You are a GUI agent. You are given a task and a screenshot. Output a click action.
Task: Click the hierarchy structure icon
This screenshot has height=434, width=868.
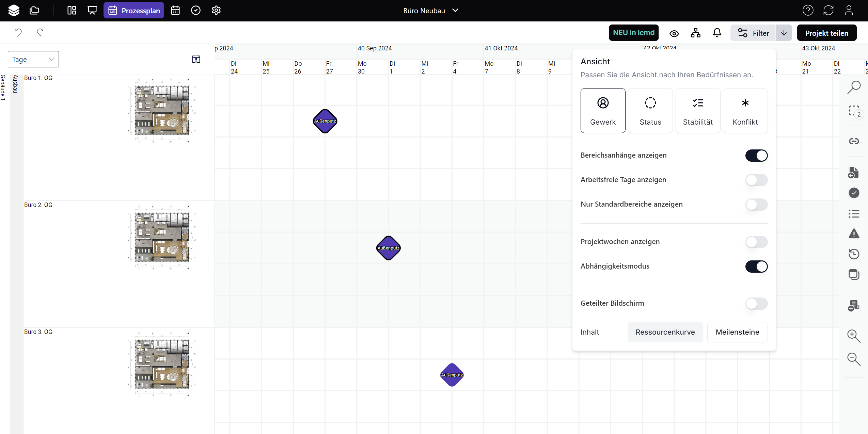point(695,33)
